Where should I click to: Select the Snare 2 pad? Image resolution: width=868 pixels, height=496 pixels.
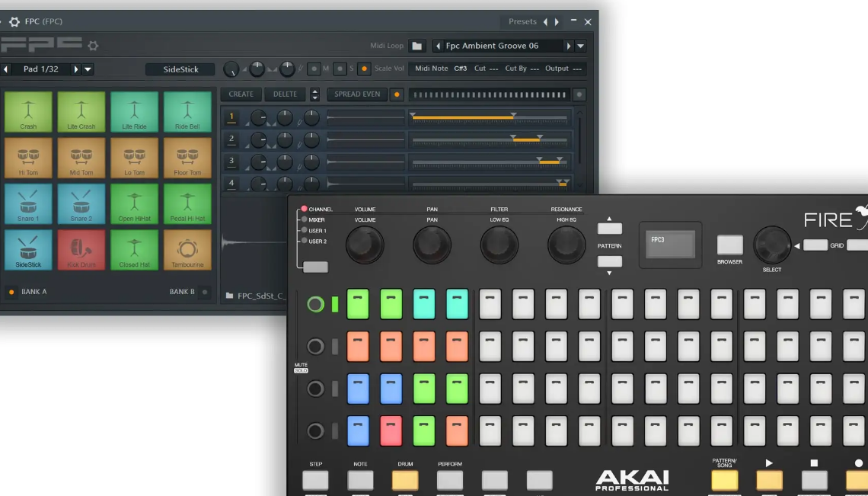click(x=81, y=204)
